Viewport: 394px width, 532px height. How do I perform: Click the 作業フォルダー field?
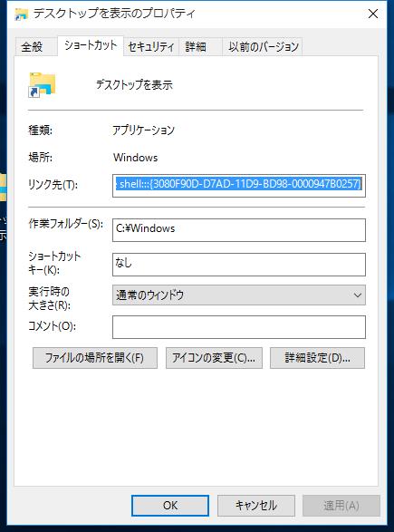coord(239,230)
